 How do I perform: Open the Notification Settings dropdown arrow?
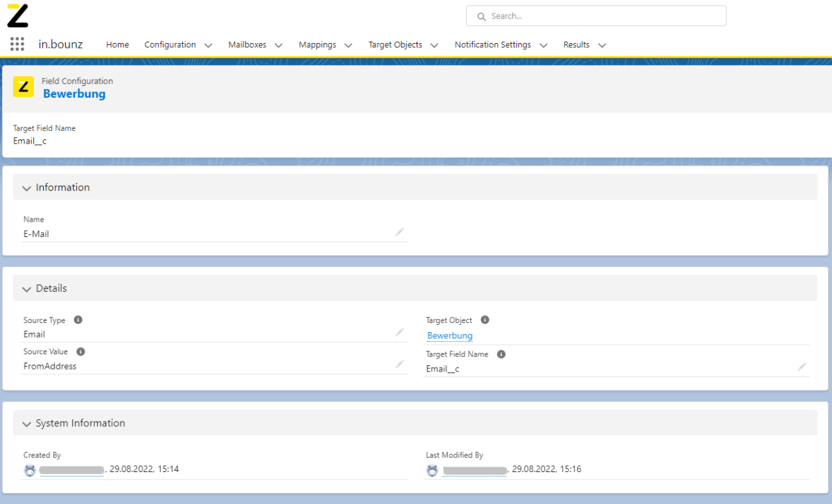click(544, 45)
